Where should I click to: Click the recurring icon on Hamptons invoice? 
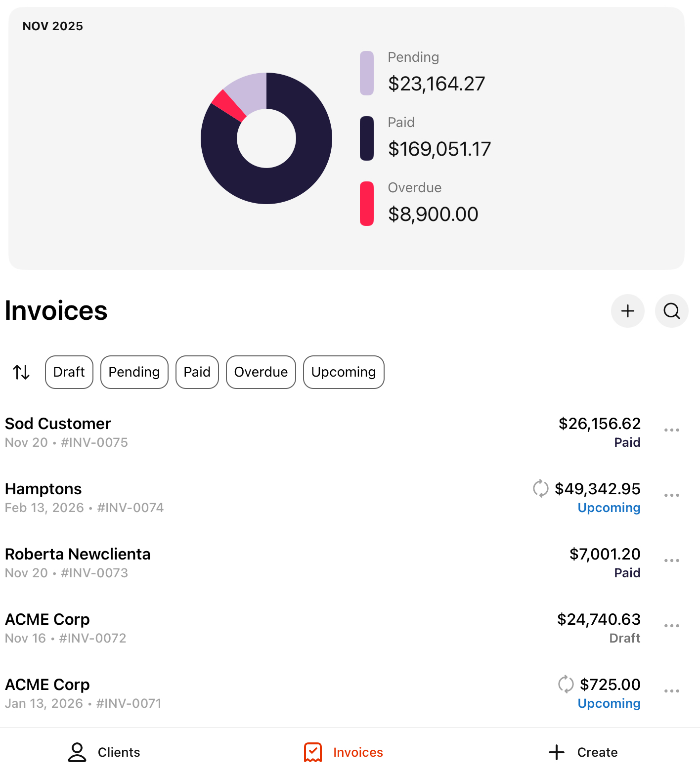(540, 488)
